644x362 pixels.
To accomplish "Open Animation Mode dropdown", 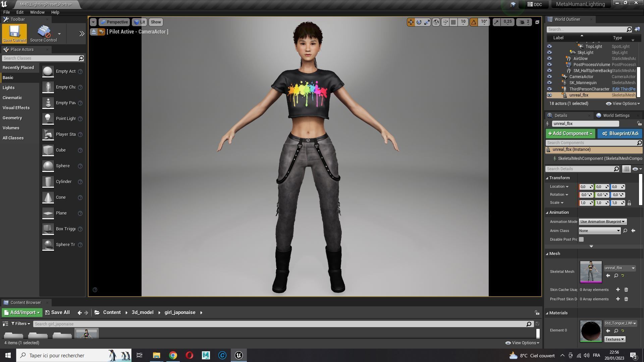I will (602, 222).
